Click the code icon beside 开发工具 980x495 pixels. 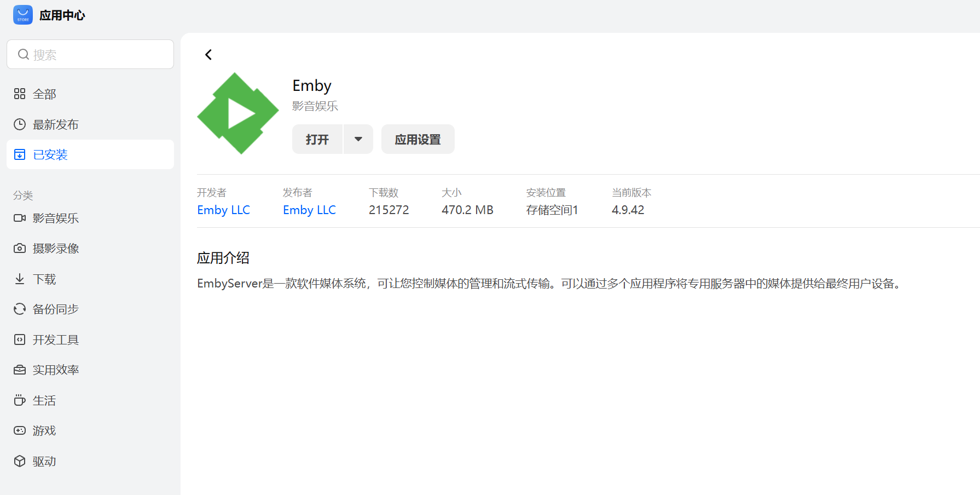pyautogui.click(x=20, y=339)
